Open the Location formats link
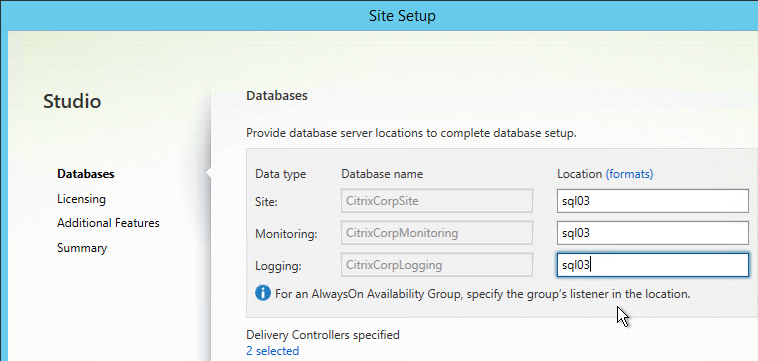This screenshot has height=361, width=758. click(x=629, y=174)
